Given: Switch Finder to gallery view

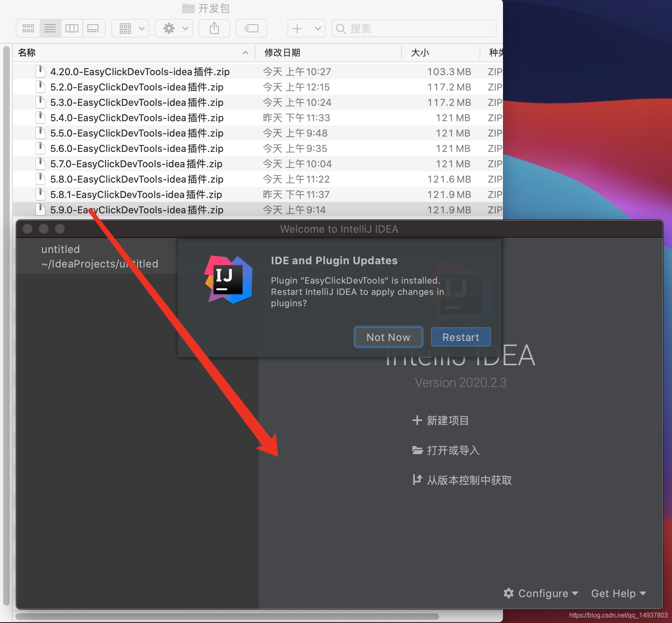Looking at the screenshot, I should coord(93,28).
